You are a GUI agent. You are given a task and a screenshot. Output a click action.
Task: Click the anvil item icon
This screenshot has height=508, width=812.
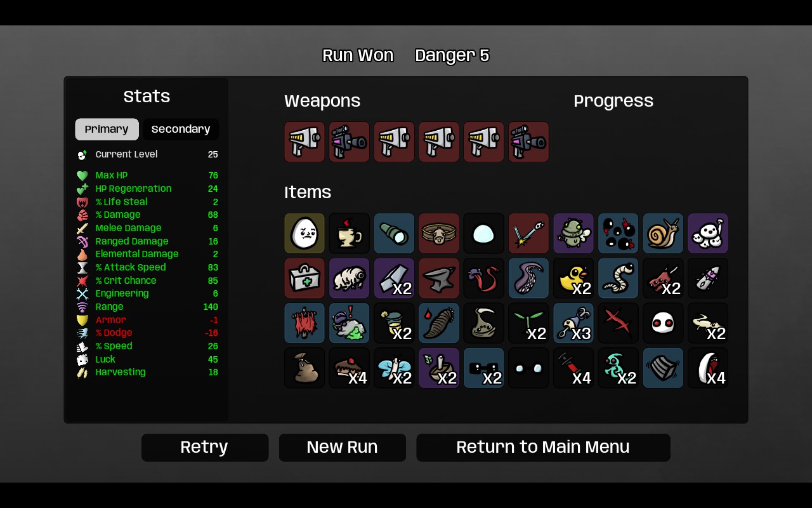point(439,278)
